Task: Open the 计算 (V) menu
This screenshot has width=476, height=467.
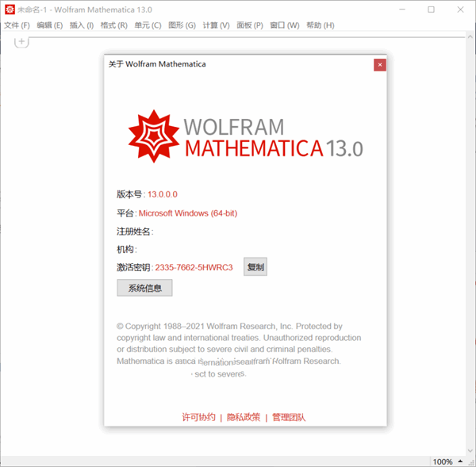Action: 216,25
